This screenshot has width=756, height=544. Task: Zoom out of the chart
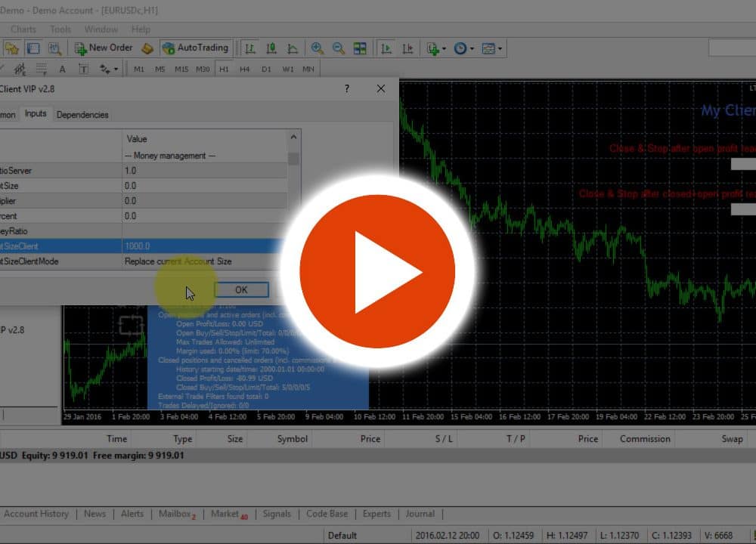pyautogui.click(x=338, y=48)
